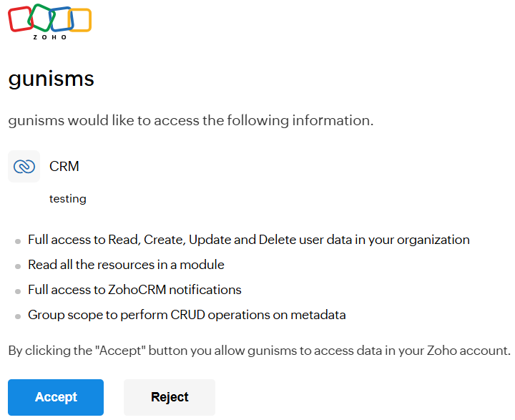Image resolution: width=515 pixels, height=420 pixels.
Task: Click the 'would like to access' sentence
Action: 191,121
